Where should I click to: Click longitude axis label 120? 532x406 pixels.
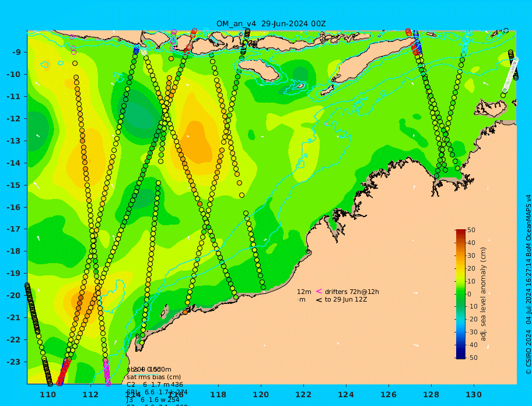coord(261,394)
